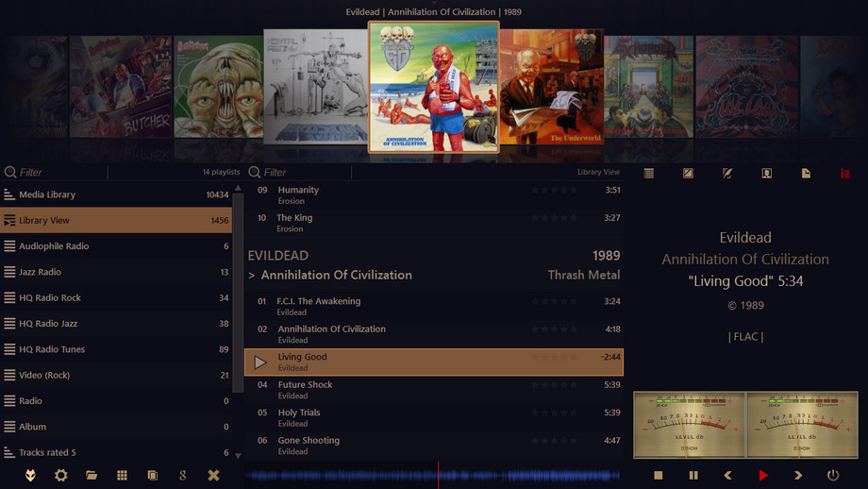868x489 pixels.
Task: Select the playing track Living Good
Action: 434,363
